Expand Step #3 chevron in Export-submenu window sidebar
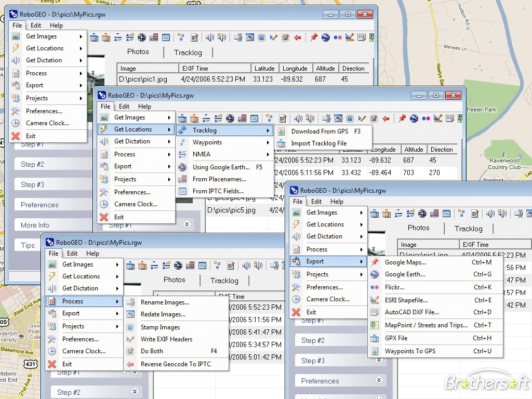This screenshot has width=532, height=399. point(379,360)
